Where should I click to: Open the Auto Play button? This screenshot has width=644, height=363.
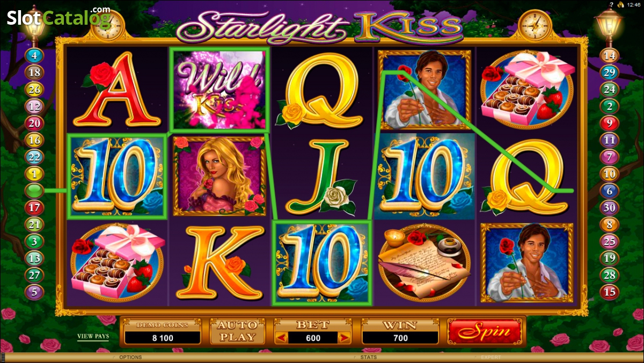click(x=237, y=331)
